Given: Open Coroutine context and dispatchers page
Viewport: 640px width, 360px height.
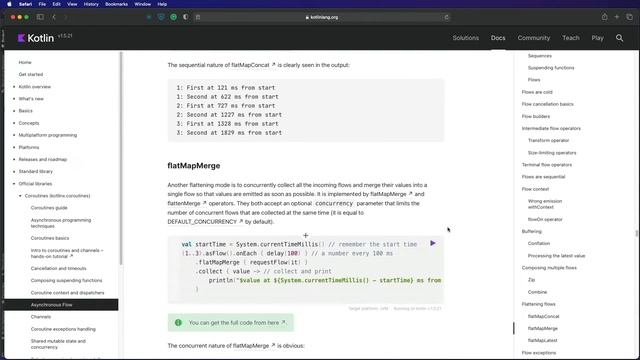Looking at the screenshot, I should [x=67, y=293].
